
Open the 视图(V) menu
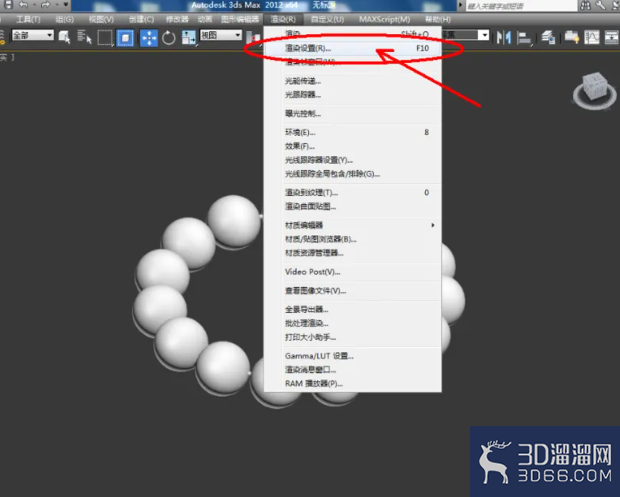[x=101, y=19]
